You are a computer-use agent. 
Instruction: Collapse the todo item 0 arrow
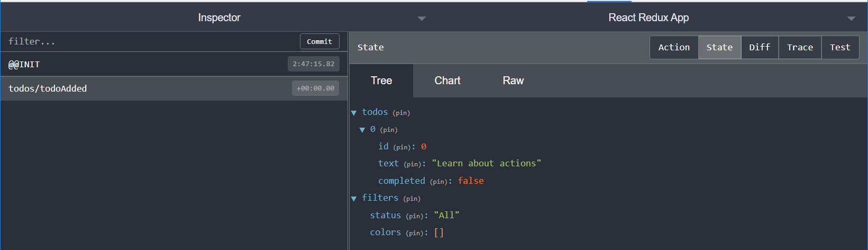coord(362,130)
